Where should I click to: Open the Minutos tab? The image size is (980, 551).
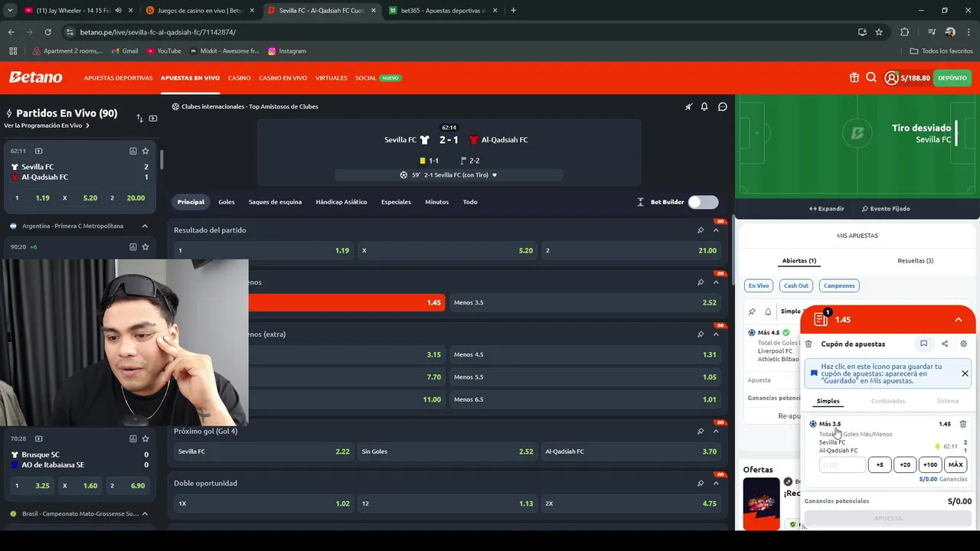(x=437, y=202)
